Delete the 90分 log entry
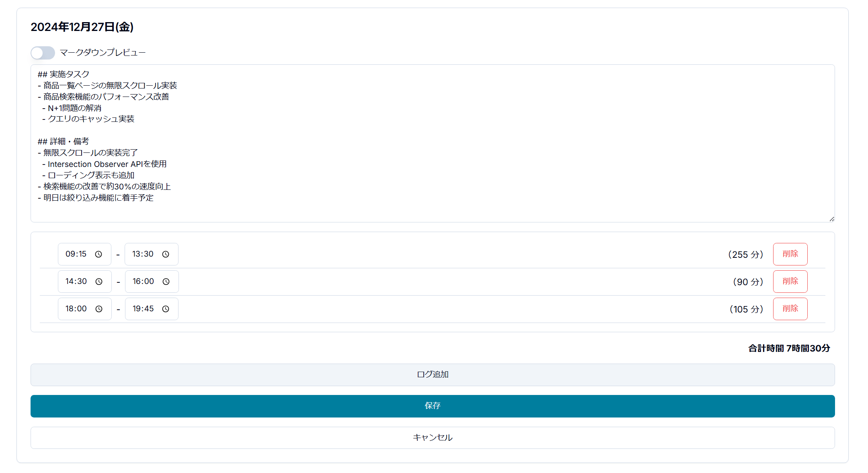This screenshot has height=473, width=868. 790,282
